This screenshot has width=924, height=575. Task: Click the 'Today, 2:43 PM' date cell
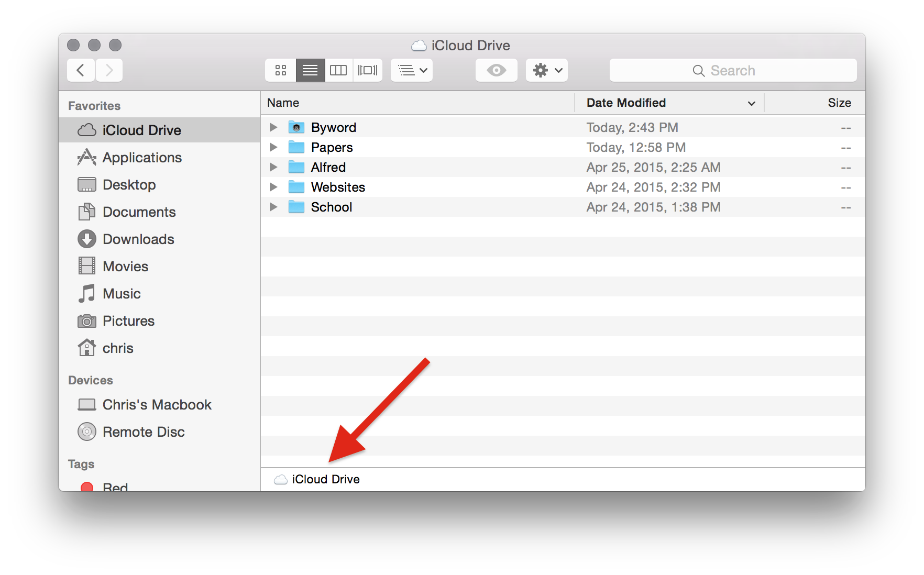[632, 127]
